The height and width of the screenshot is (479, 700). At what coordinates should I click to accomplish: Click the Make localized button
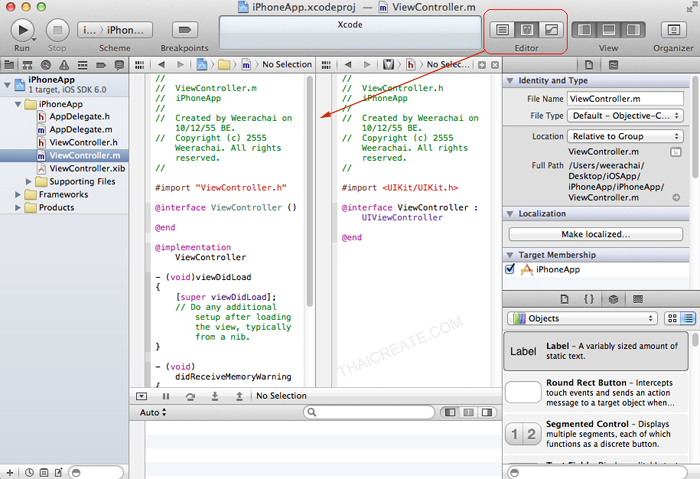594,234
